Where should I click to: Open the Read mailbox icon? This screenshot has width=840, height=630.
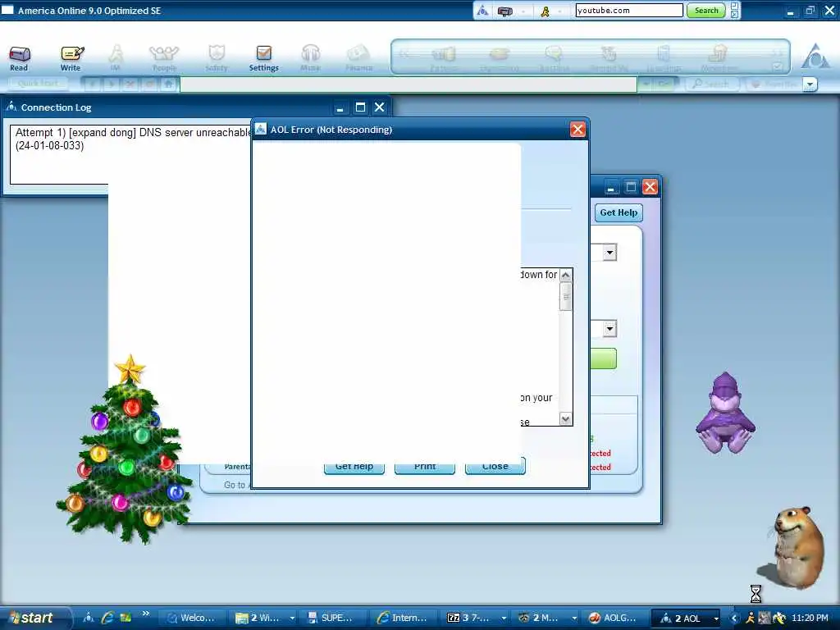pyautogui.click(x=20, y=58)
